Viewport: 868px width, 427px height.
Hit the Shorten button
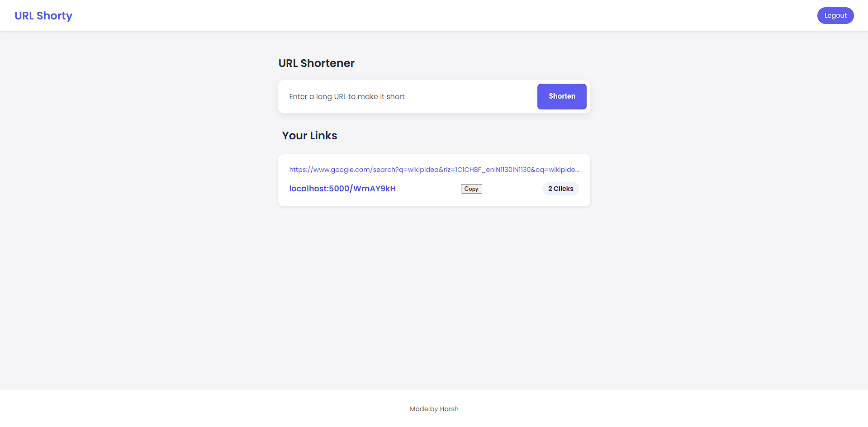point(561,96)
